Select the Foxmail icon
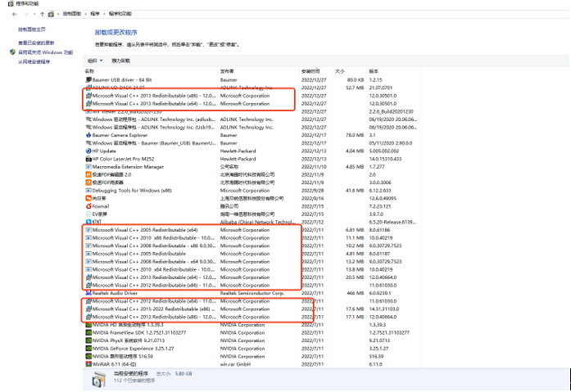 tap(88, 206)
